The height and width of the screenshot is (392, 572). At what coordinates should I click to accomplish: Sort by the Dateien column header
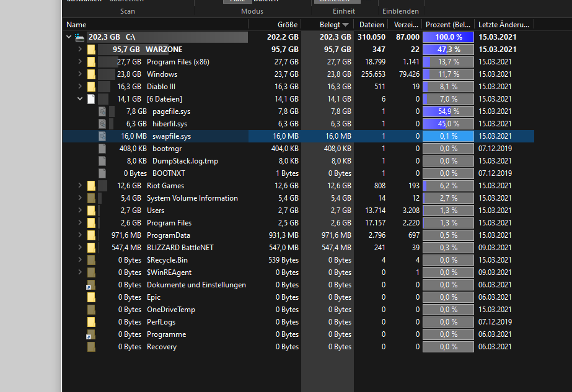click(370, 24)
